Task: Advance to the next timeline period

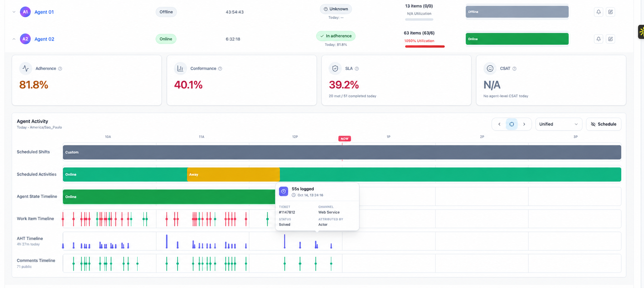Action: click(x=524, y=124)
